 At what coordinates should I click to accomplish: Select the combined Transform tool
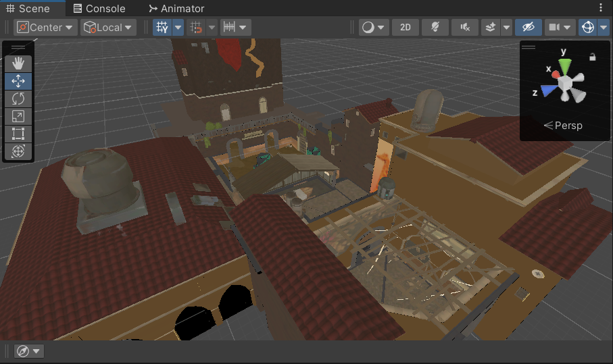18,151
